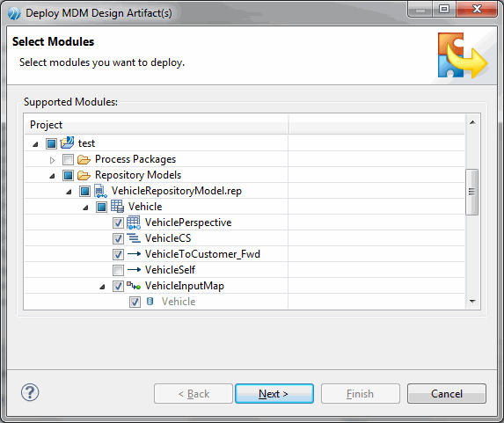Viewport: 504px width, 423px height.
Task: Click the Vehicle repository table icon
Action: [117, 207]
